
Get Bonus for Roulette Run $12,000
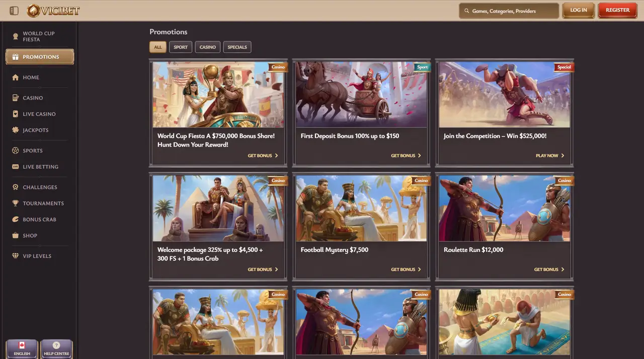coord(549,269)
